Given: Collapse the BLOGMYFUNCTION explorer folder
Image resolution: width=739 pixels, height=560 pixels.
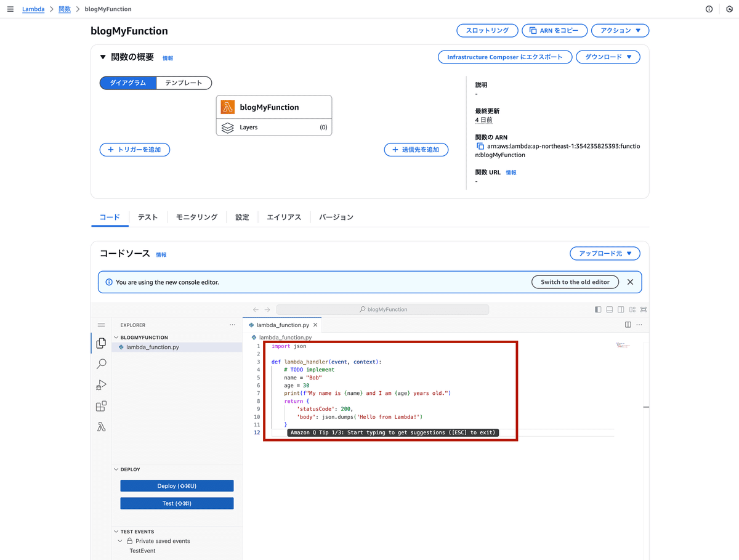Looking at the screenshot, I should pyautogui.click(x=116, y=337).
